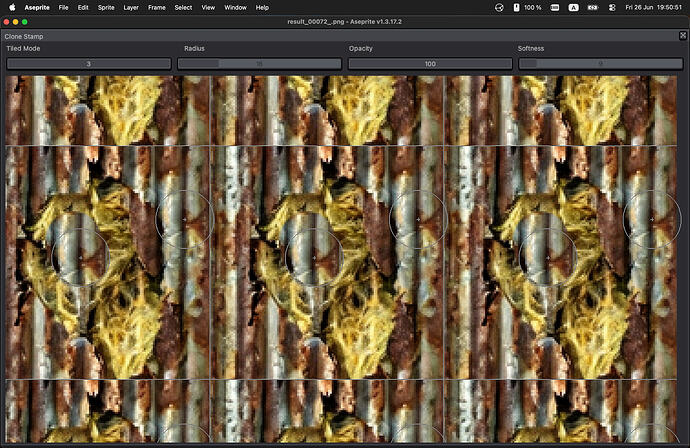Screen dimensions: 690x448
Task: Close the Clone Stamp dialog
Action: (683, 36)
